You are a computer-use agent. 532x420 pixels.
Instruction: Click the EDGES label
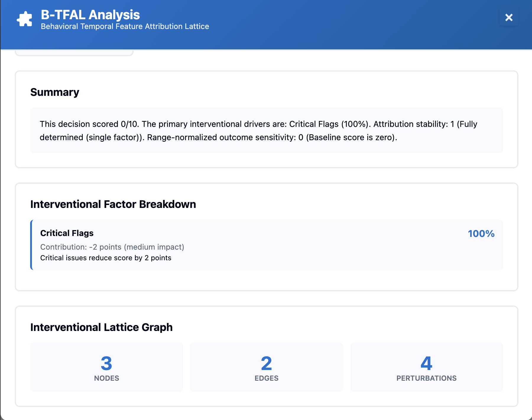coord(266,378)
